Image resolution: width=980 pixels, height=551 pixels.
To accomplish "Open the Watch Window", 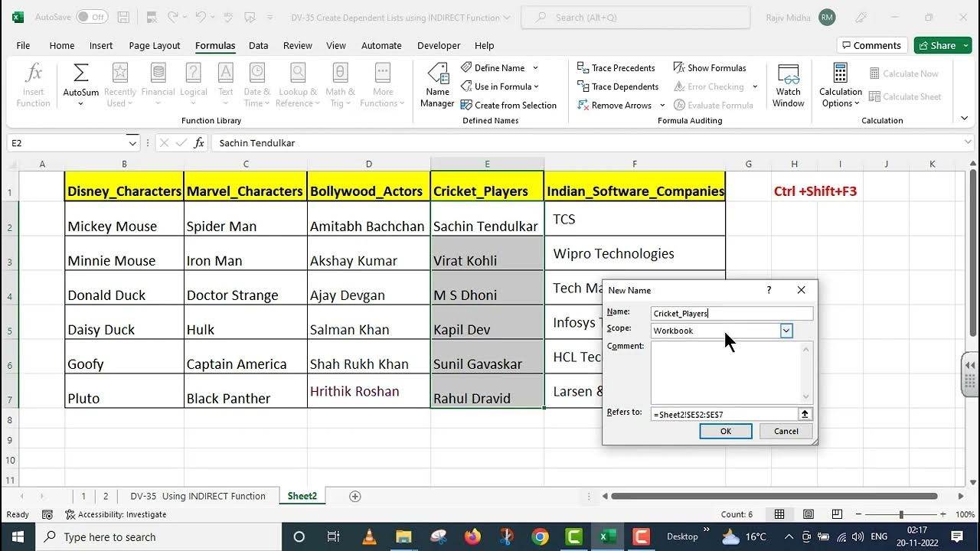I will [788, 85].
